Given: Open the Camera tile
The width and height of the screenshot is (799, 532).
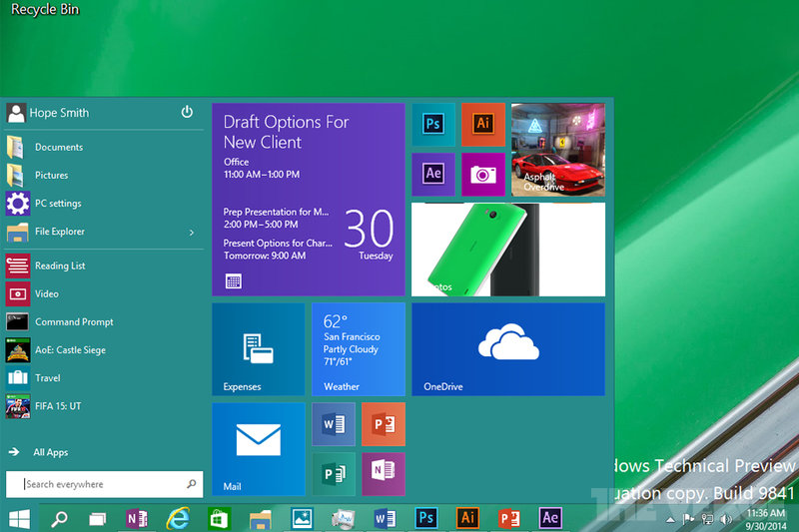Looking at the screenshot, I should 483,174.
